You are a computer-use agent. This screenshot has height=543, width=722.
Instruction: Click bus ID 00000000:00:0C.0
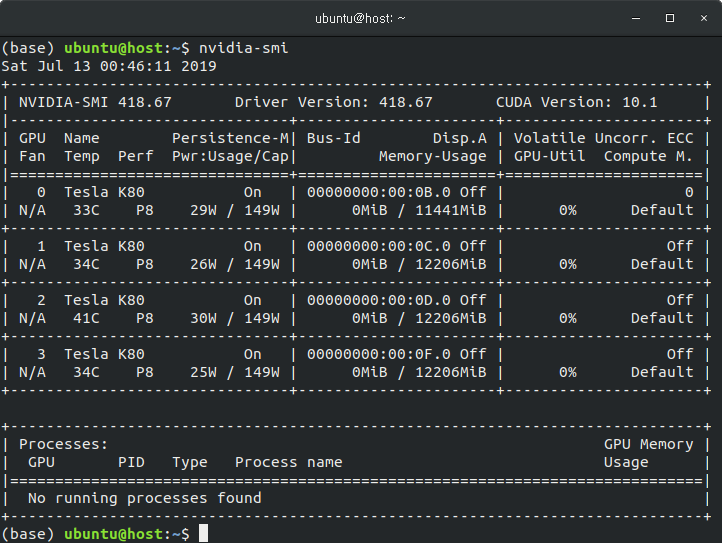[379, 246]
